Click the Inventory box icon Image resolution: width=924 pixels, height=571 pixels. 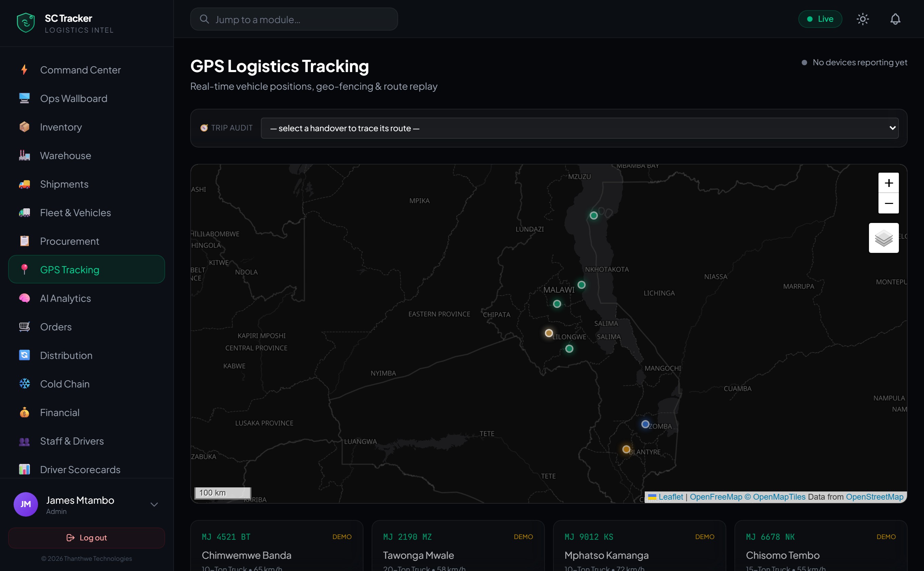pyautogui.click(x=24, y=127)
